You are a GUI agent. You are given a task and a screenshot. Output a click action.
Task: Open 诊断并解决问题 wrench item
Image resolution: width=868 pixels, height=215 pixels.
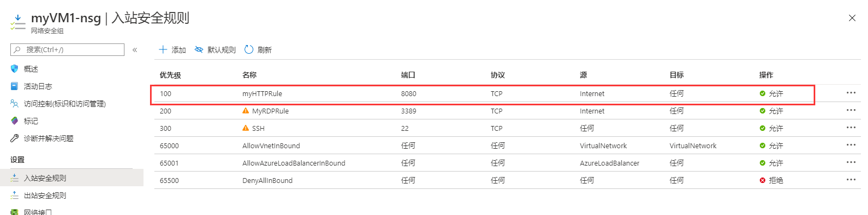(x=48, y=138)
